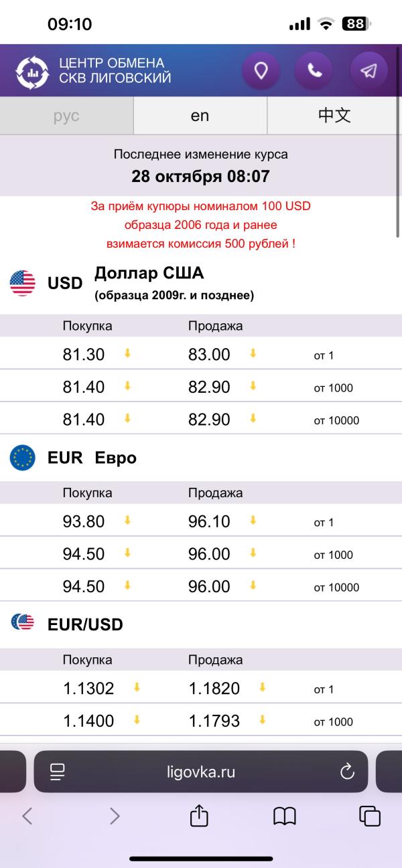Go back to previous page

pyautogui.click(x=27, y=816)
